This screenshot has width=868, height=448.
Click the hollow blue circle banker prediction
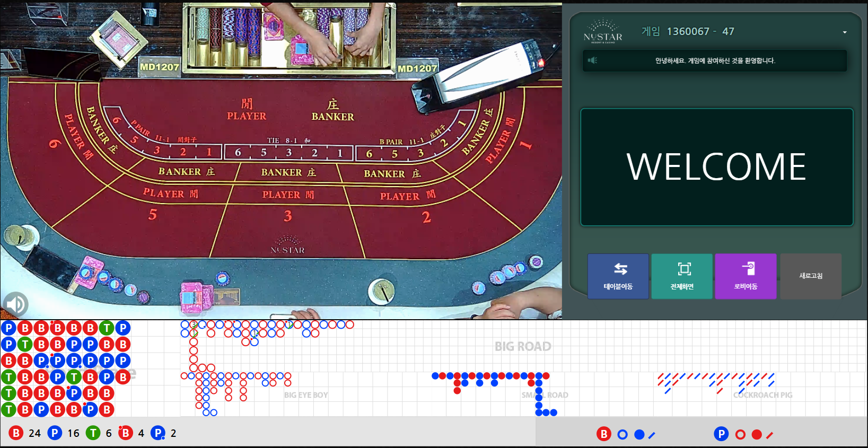[622, 435]
